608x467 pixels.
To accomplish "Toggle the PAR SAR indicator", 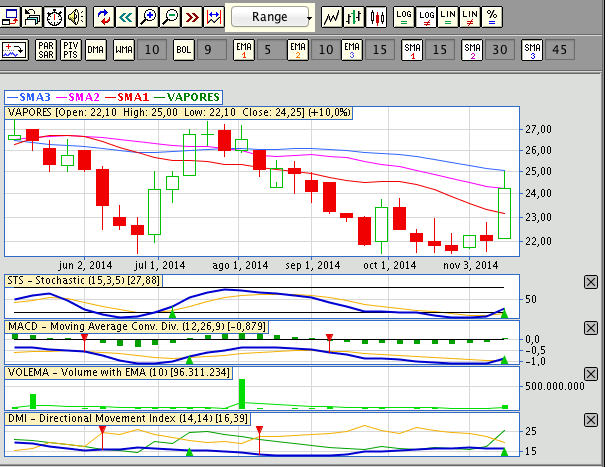I will [x=46, y=48].
